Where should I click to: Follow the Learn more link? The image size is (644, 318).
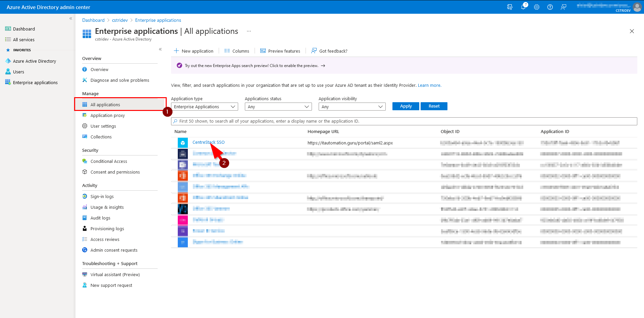point(429,85)
